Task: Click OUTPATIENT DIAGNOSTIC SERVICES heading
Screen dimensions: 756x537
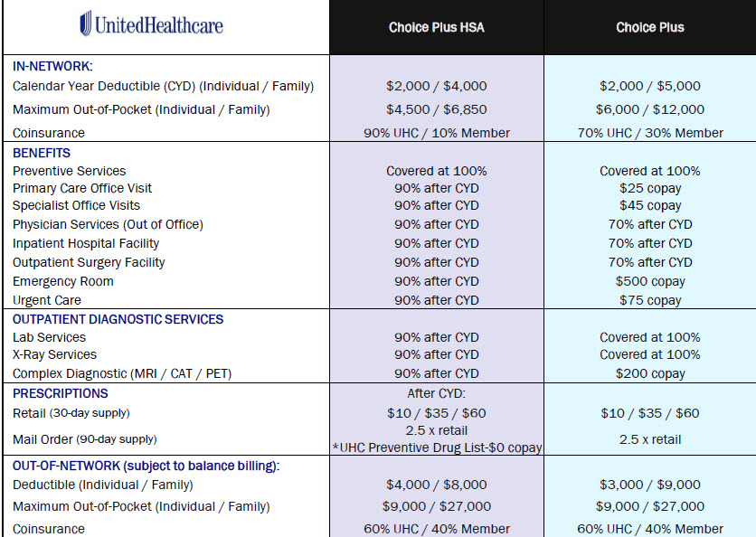Action: coord(118,319)
